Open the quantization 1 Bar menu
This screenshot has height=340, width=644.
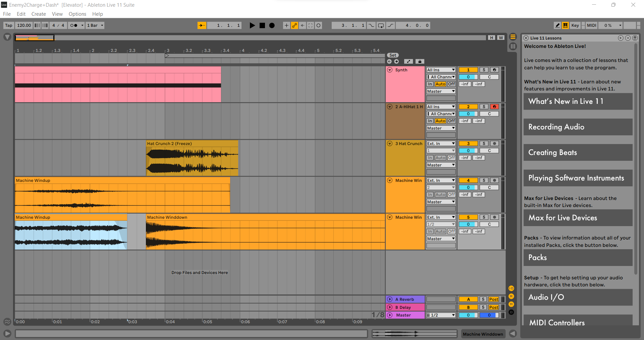coord(95,25)
